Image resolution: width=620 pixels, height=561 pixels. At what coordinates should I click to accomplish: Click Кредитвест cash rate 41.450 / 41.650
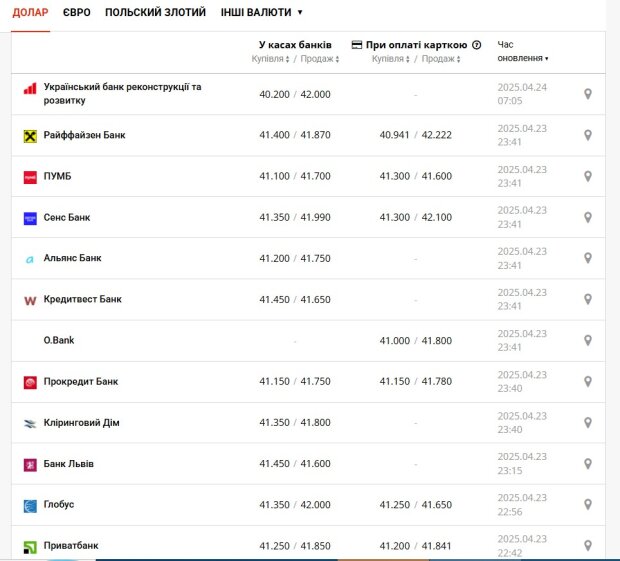coord(295,300)
